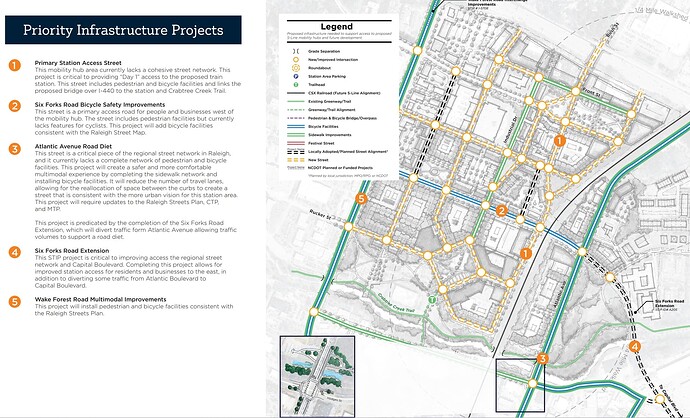
Task: Click the CSX Railroad gray line sample in legend
Action: pyautogui.click(x=296, y=93)
